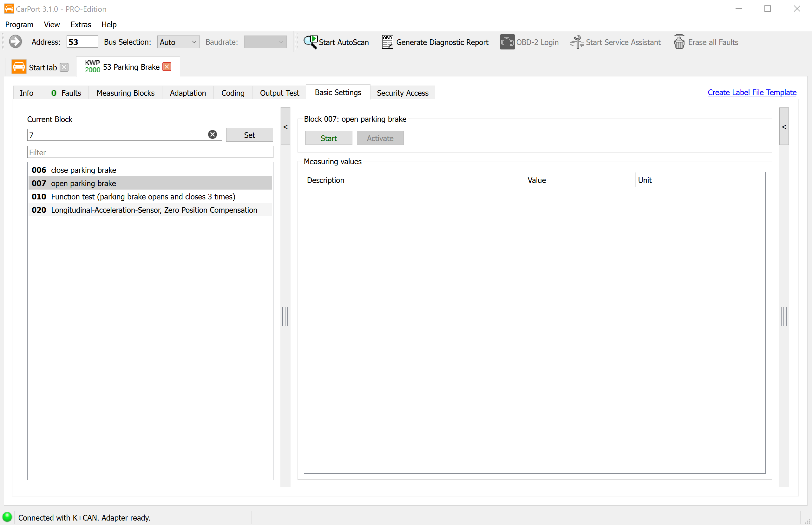812x525 pixels.
Task: Click the left panel splitter grip handle
Action: coord(285,316)
